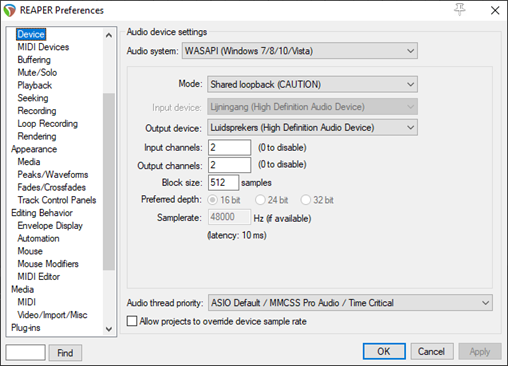Viewport: 508px width, 366px height.
Task: Click the tree scrollbar up arrow
Action: (x=109, y=35)
